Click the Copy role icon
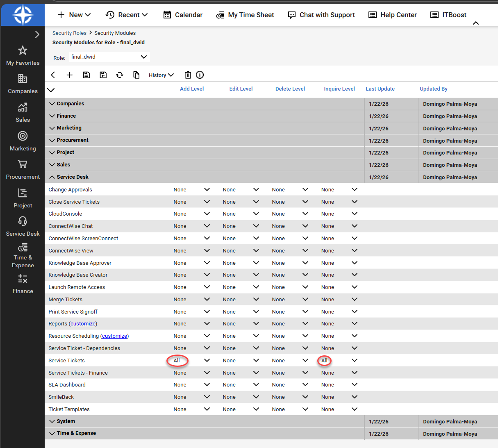Image resolution: width=498 pixels, height=448 pixels. [136, 75]
